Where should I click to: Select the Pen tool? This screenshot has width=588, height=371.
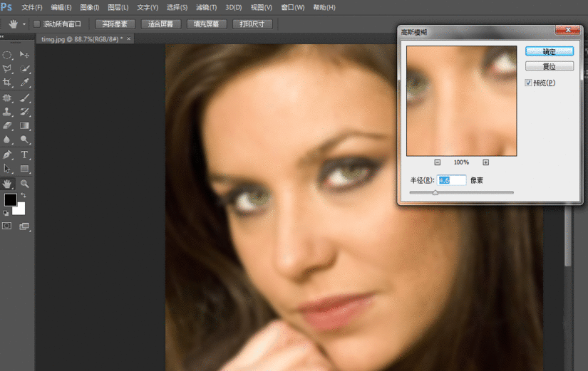point(8,155)
